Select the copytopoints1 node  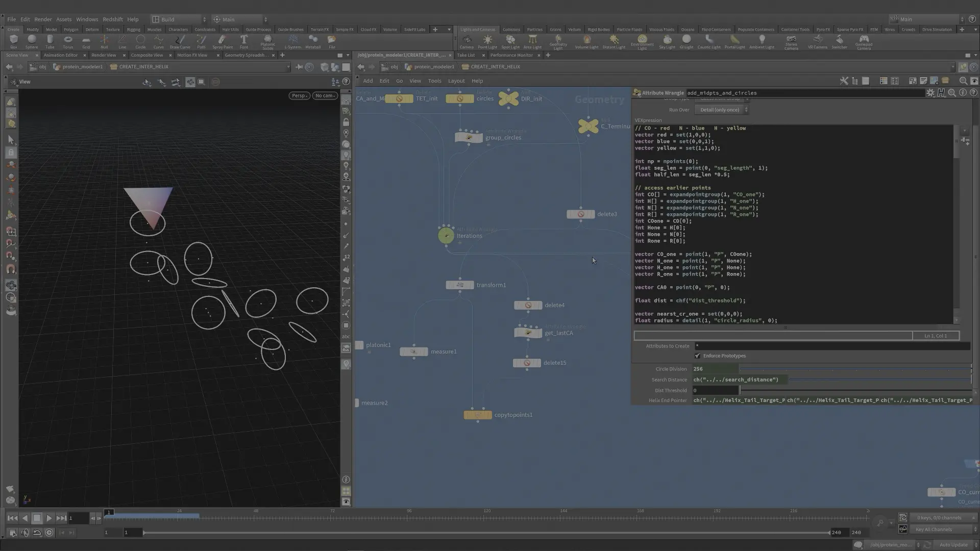[478, 415]
